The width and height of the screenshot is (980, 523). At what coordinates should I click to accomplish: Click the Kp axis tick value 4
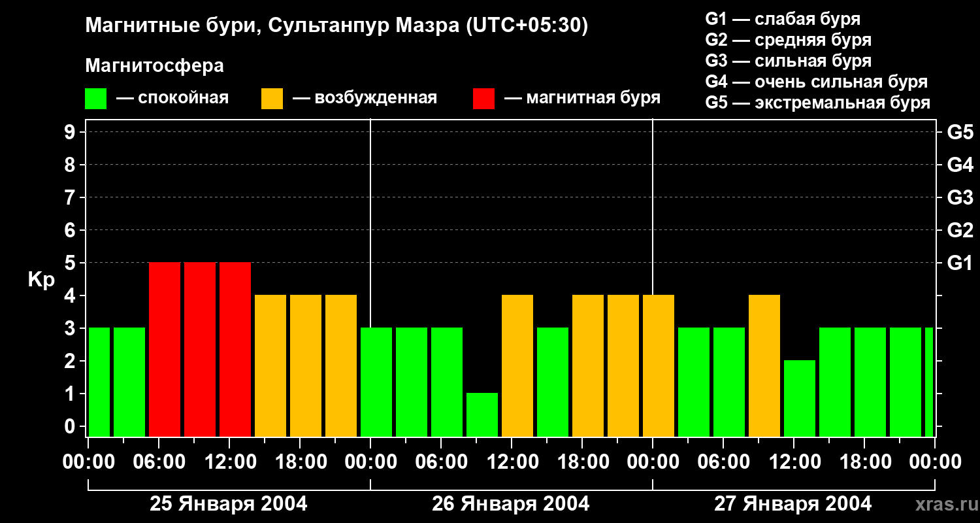(71, 295)
